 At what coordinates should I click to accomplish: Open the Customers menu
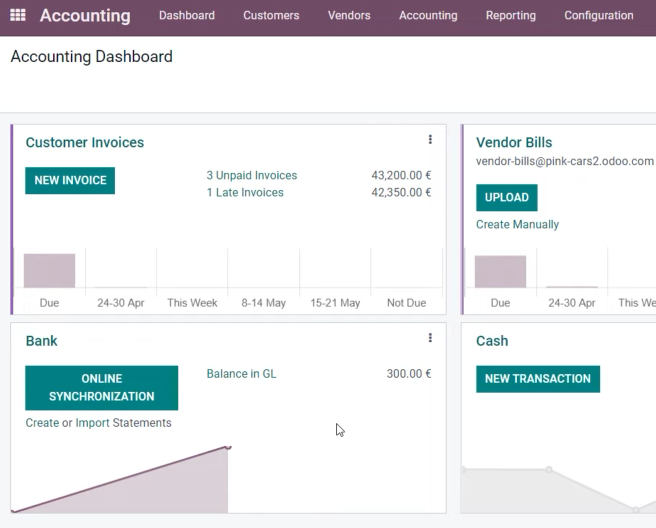click(x=271, y=15)
